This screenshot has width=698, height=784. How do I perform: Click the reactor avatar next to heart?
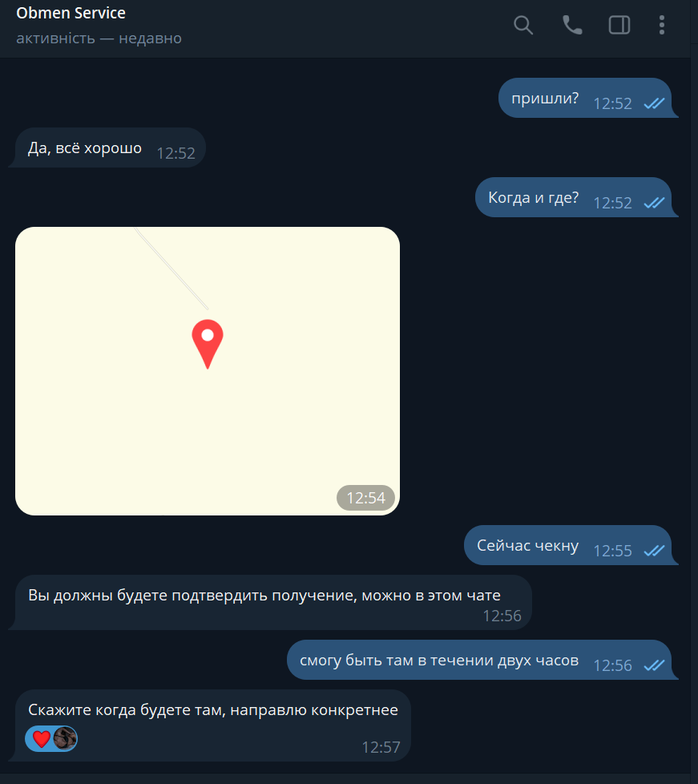(65, 738)
